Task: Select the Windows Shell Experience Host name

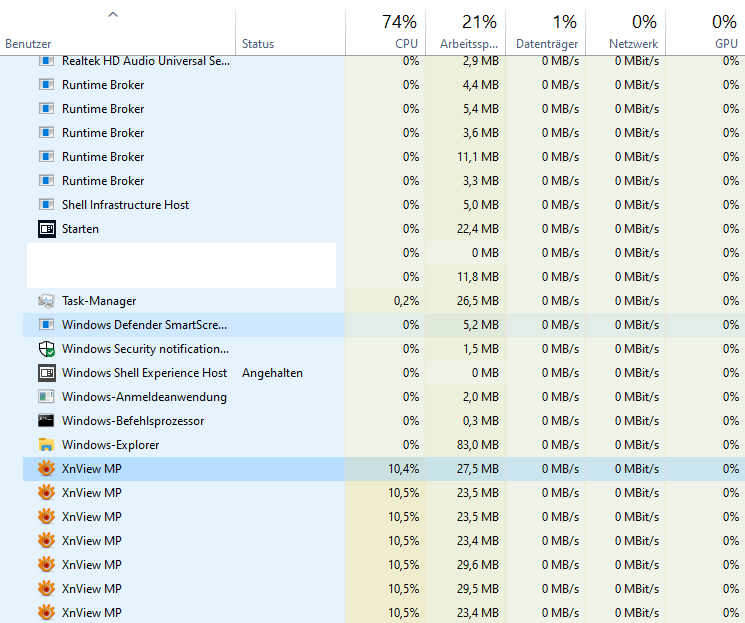Action: click(144, 373)
